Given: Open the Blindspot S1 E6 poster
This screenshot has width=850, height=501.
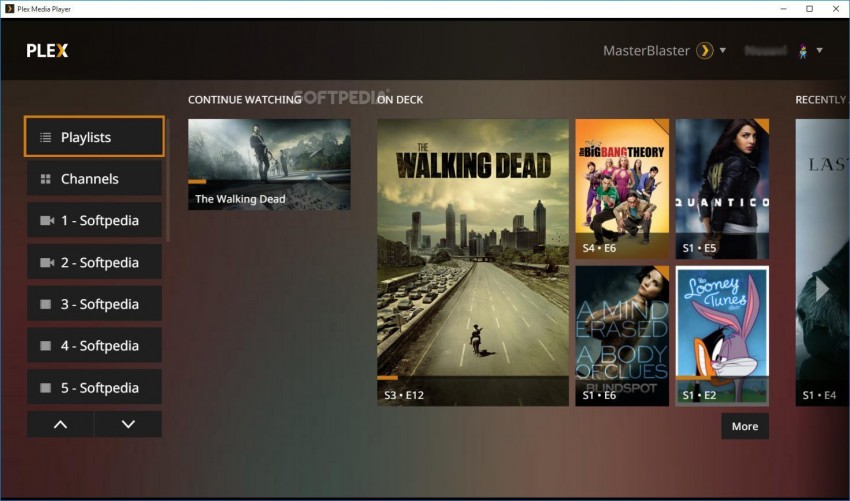Looking at the screenshot, I should pos(622,336).
